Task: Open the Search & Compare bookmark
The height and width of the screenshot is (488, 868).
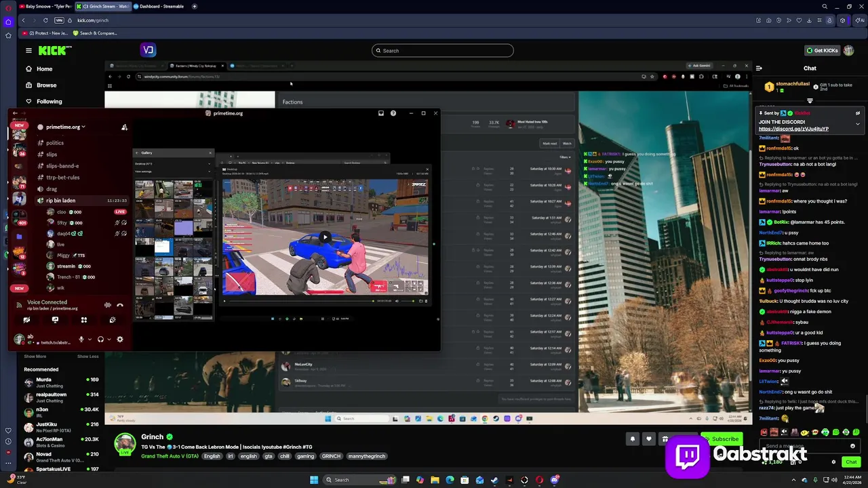Action: pyautogui.click(x=95, y=33)
